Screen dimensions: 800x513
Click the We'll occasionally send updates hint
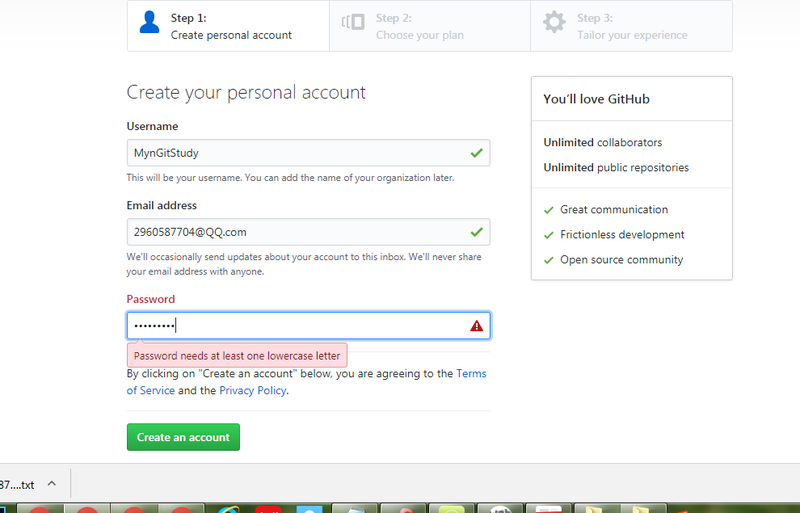point(304,264)
